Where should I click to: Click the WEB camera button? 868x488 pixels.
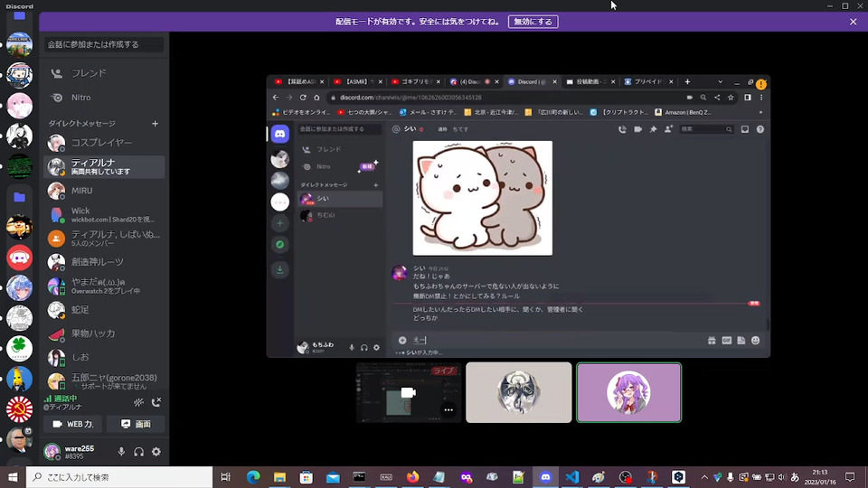click(73, 424)
